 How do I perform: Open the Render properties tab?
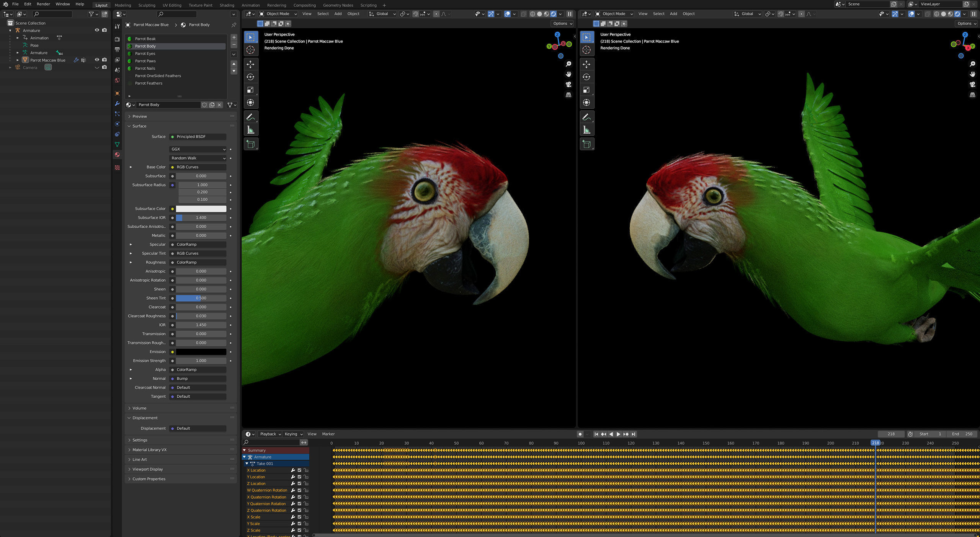click(117, 39)
